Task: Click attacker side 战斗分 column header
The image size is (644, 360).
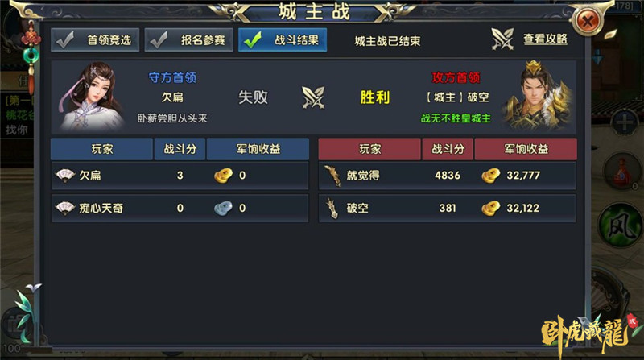Action: pyautogui.click(x=448, y=149)
